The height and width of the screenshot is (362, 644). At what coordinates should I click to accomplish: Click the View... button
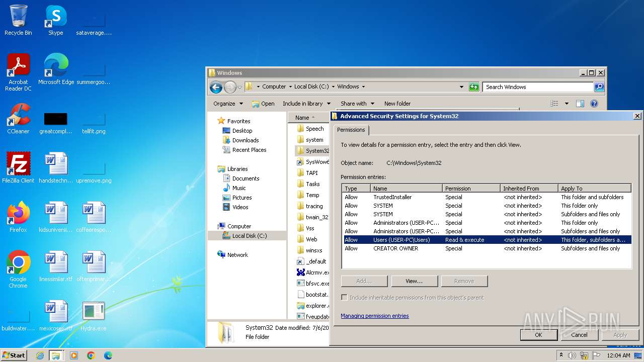(x=415, y=281)
